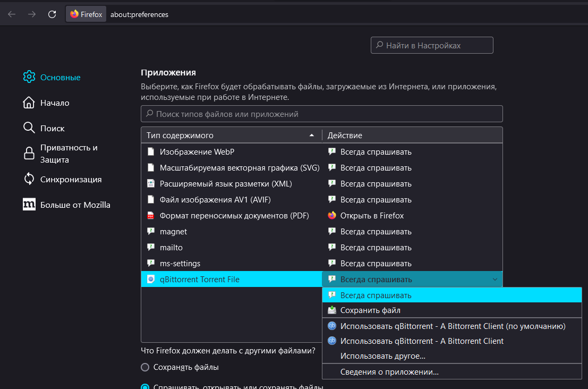Screen dimensions: 588x389
Task: Choose Использовать другое… from the menu
Action: tap(452, 356)
